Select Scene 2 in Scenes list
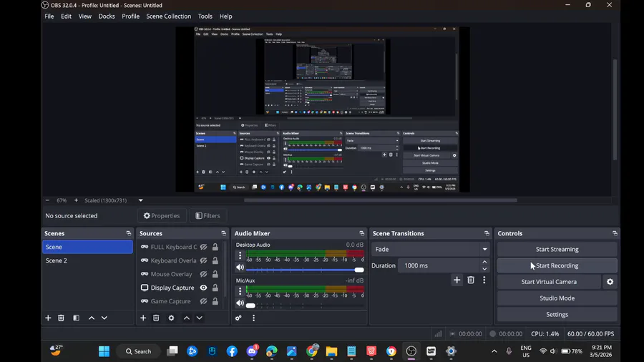The width and height of the screenshot is (644, 362). pos(87,260)
